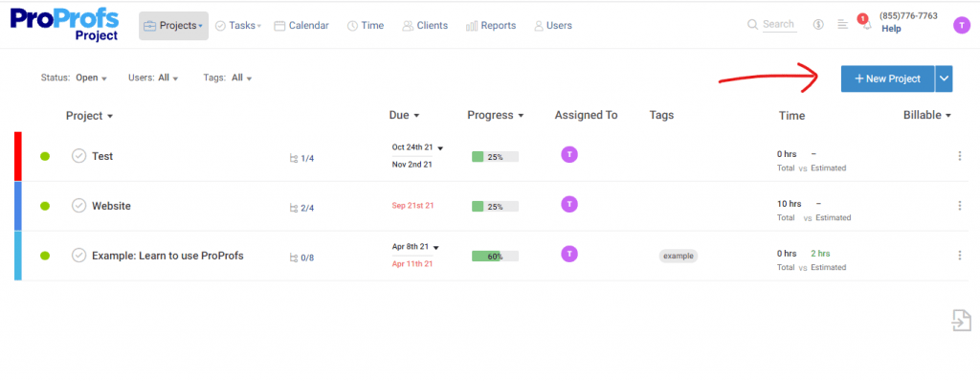This screenshot has height=381, width=980.
Task: Open the Website project
Action: 111,205
